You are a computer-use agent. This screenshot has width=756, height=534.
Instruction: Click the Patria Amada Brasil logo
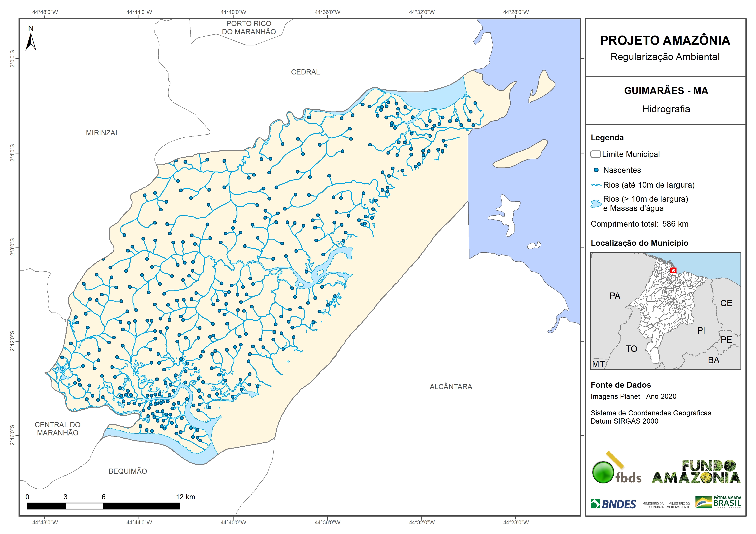coord(719,502)
